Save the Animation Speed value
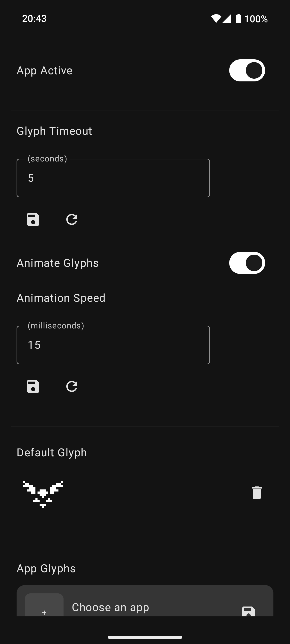This screenshot has width=290, height=644. pos(33,386)
